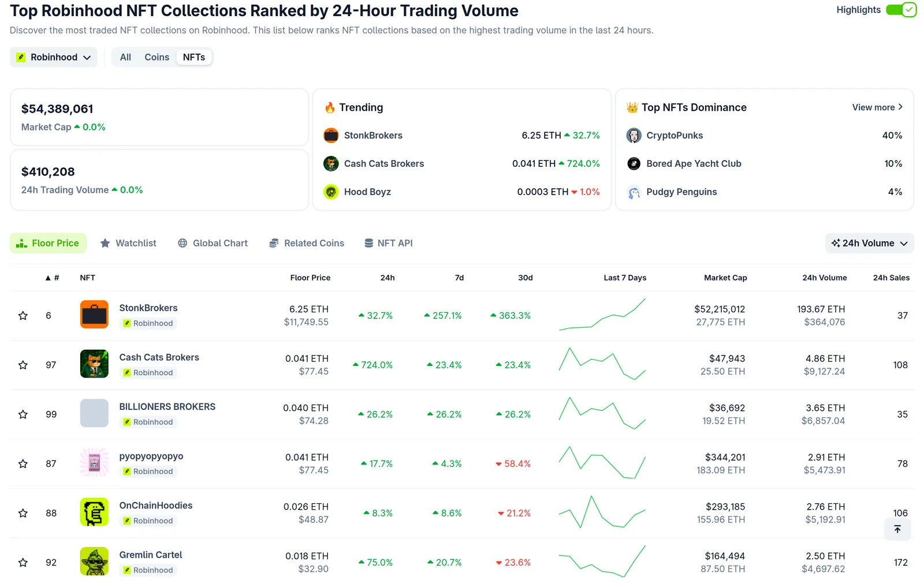
Task: Sort by the 24h Volume column header
Action: click(824, 278)
